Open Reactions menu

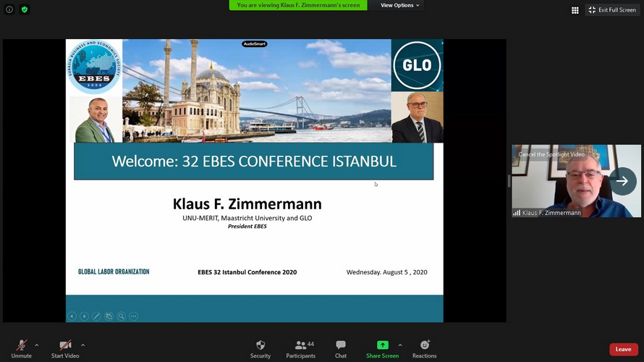tap(424, 349)
